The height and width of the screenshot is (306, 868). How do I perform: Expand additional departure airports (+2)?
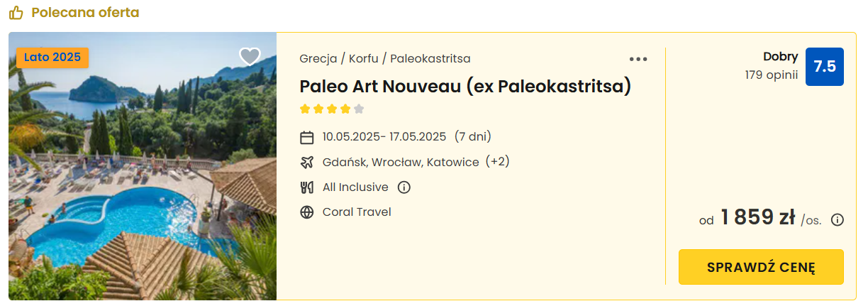click(498, 162)
